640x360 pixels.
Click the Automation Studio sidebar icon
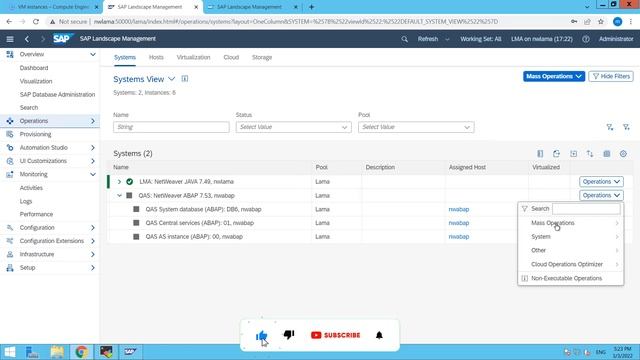pos(10,148)
